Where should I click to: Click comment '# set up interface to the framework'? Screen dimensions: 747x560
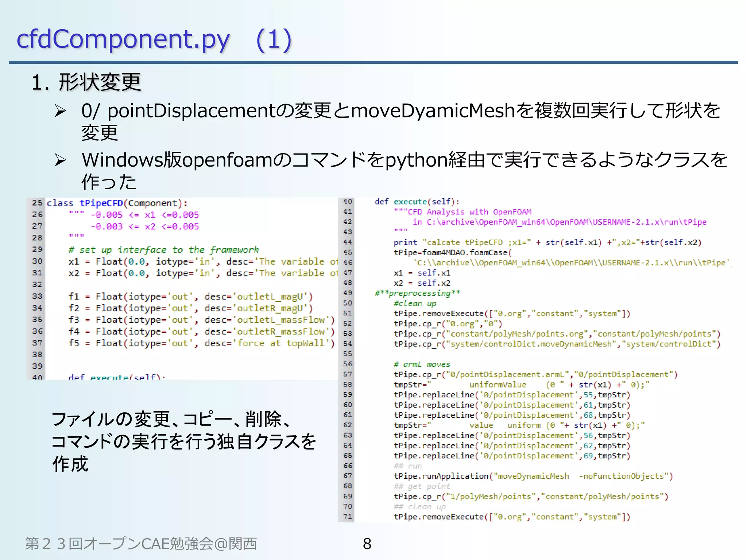click(x=164, y=250)
